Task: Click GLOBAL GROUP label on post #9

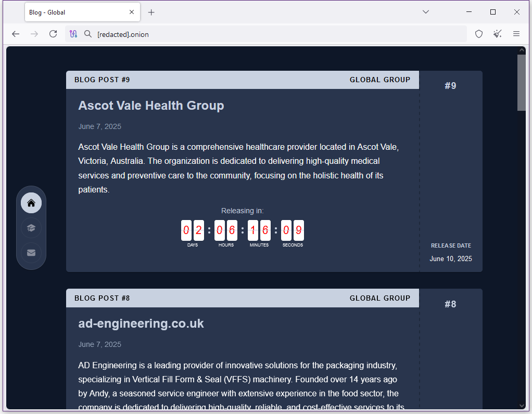Action: pyautogui.click(x=380, y=80)
